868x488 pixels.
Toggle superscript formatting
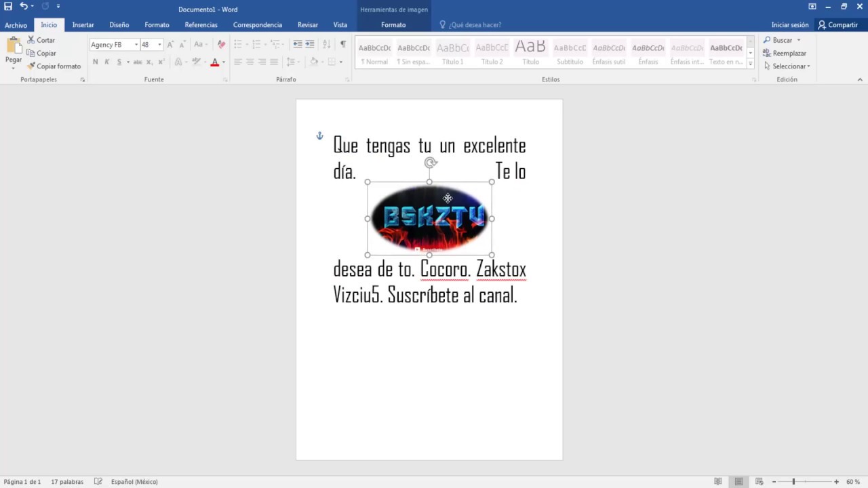click(x=161, y=62)
